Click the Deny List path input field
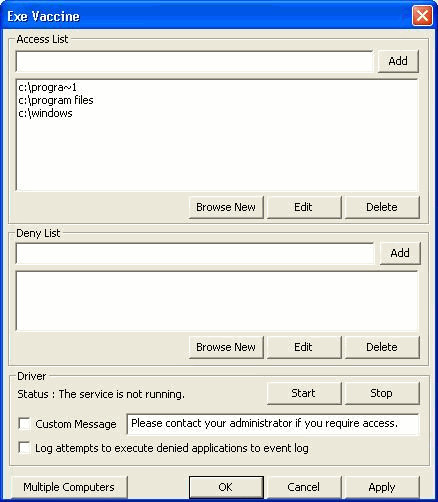Viewport: 438px width, 502px height. tap(195, 253)
